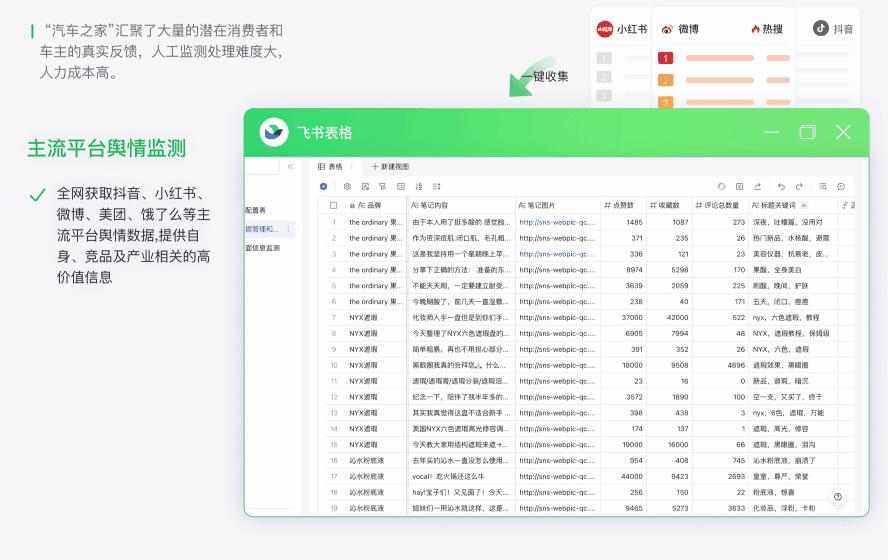
Task: Open the 表格 view tab
Action: (x=330, y=166)
